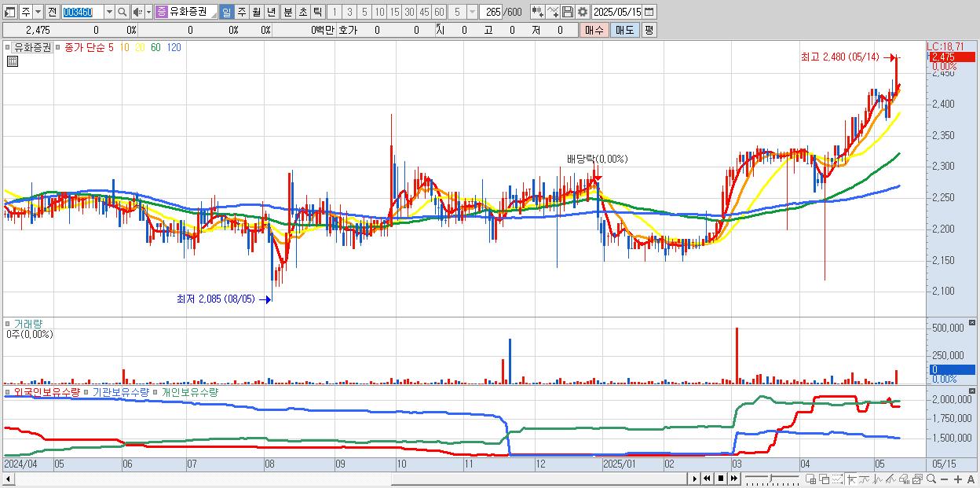Click the 매수 buy button
This screenshot has width=980, height=488.
[594, 30]
